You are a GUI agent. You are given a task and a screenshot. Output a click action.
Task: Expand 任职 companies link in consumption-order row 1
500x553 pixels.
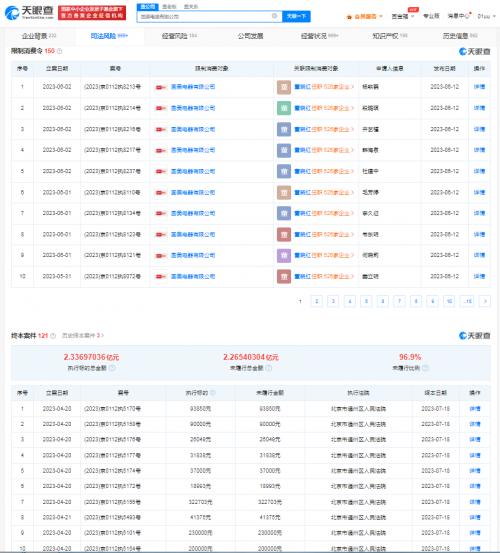coord(333,87)
